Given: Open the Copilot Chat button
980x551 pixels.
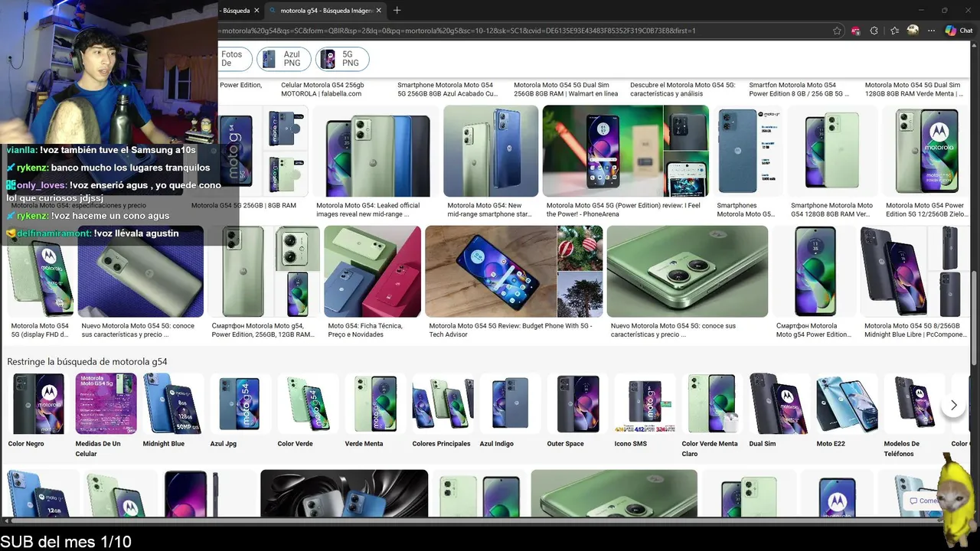Looking at the screenshot, I should coord(959,31).
